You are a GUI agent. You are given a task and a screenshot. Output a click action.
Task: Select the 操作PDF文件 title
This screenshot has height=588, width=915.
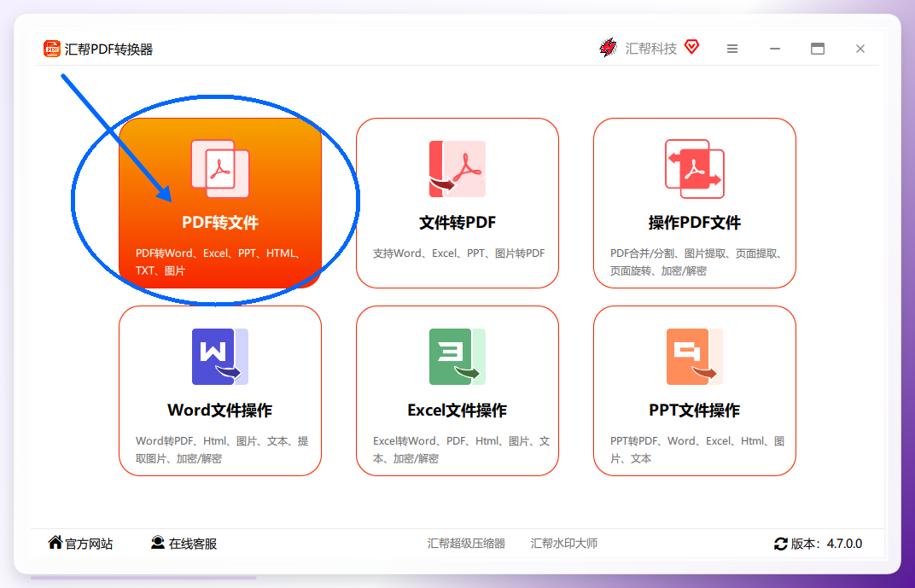[695, 222]
